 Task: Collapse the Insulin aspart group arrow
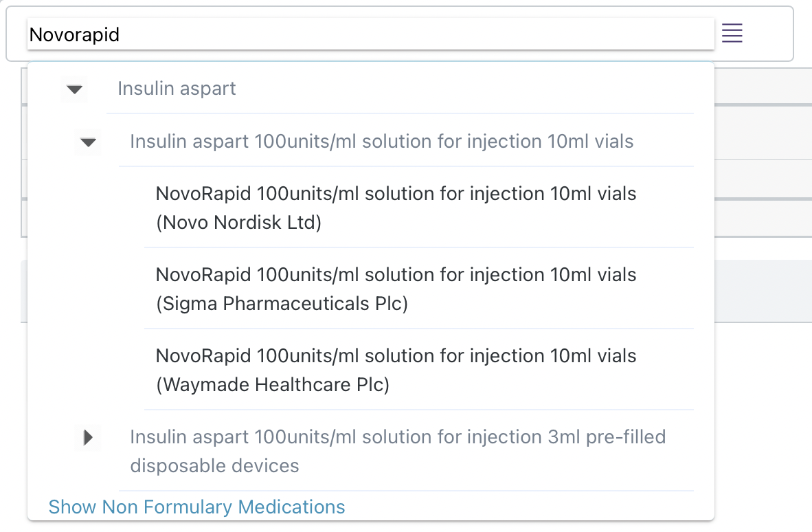pyautogui.click(x=74, y=89)
